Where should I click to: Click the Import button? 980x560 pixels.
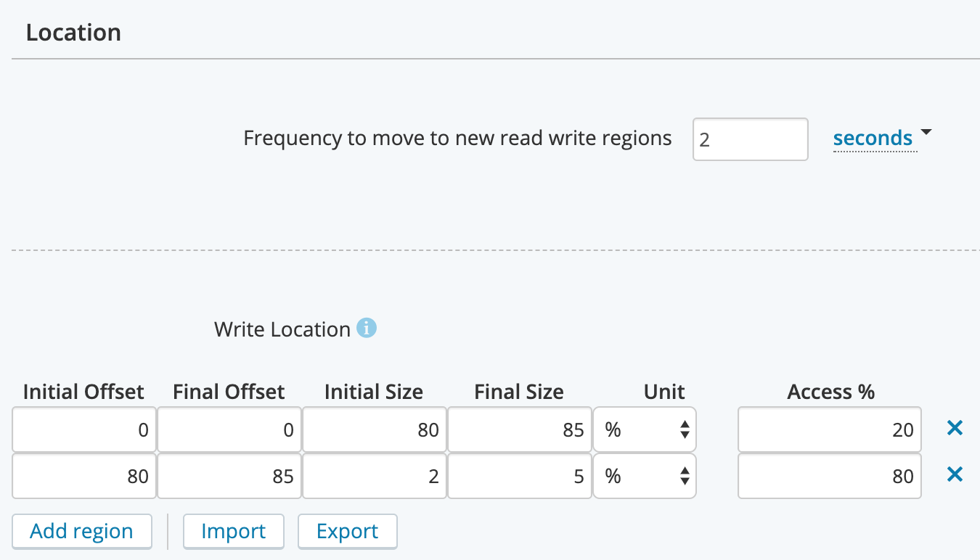(x=233, y=531)
